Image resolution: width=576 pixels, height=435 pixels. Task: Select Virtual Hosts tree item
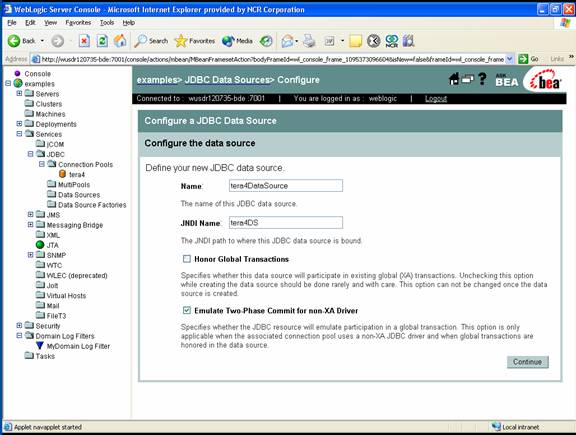(66, 295)
